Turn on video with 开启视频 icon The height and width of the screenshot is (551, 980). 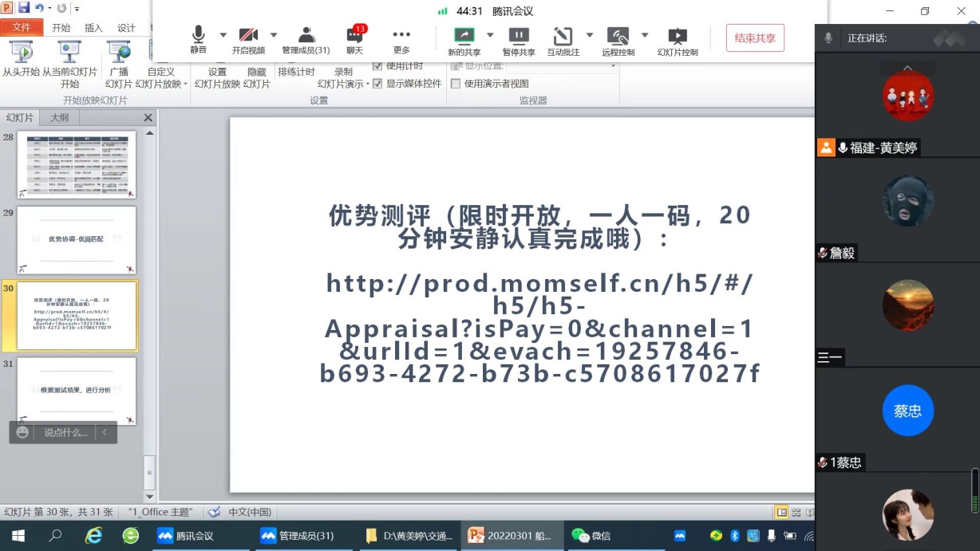click(x=248, y=38)
